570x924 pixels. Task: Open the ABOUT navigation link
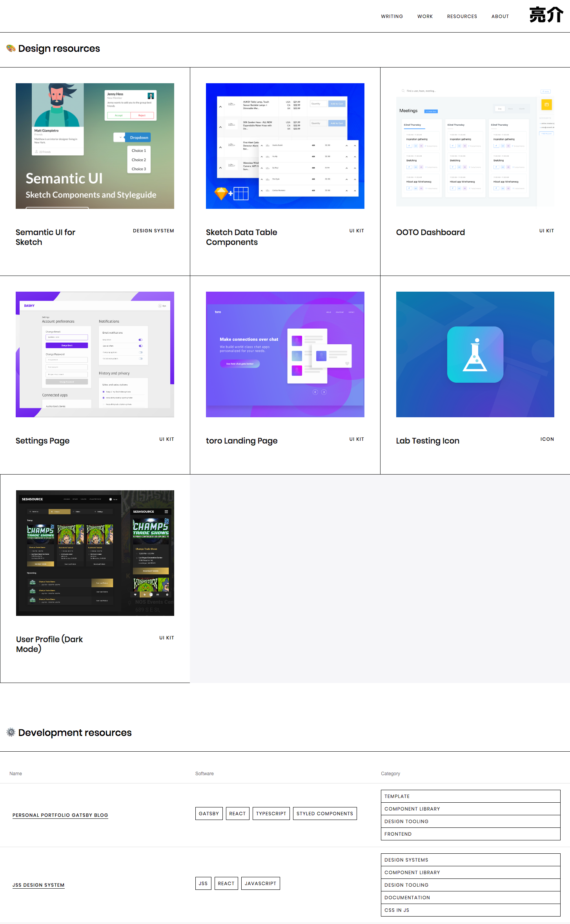(x=500, y=16)
